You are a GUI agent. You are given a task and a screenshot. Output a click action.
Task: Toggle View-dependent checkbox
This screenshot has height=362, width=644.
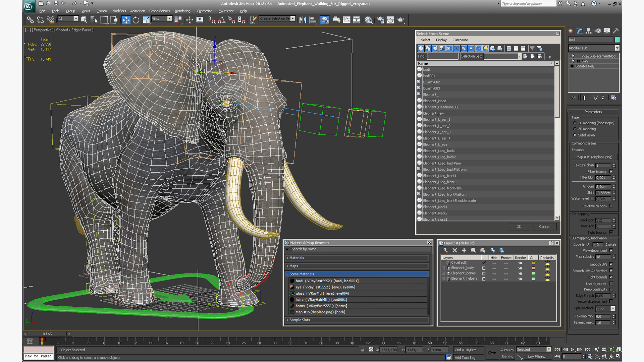[x=611, y=251]
